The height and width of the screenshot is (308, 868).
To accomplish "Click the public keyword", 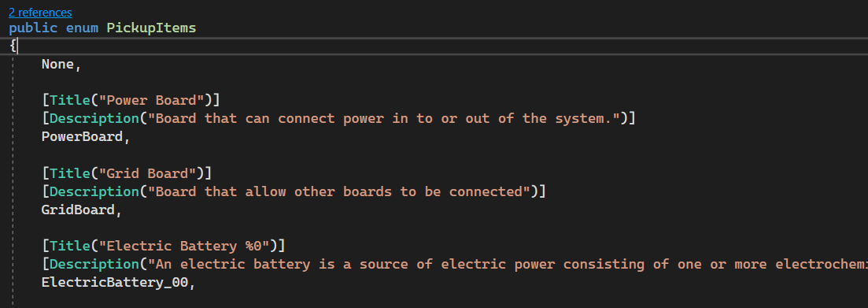I will [33, 28].
